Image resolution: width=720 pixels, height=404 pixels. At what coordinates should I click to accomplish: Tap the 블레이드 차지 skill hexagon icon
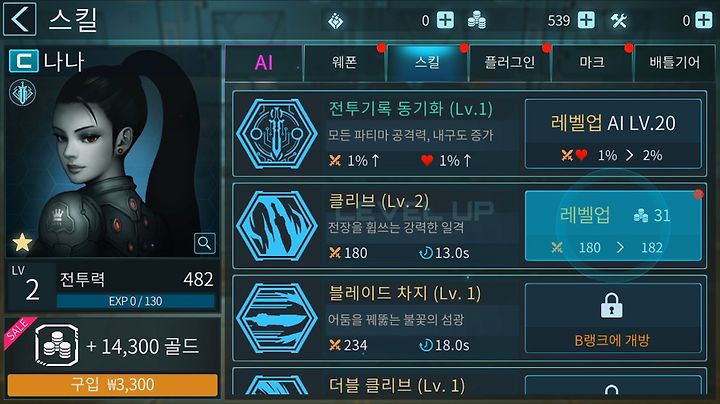(x=276, y=318)
